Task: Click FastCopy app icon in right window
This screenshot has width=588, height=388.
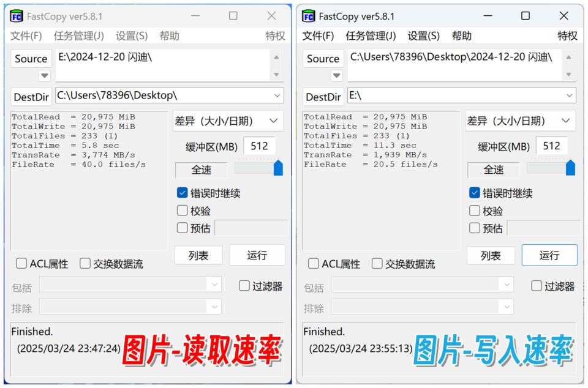Action: click(x=309, y=16)
